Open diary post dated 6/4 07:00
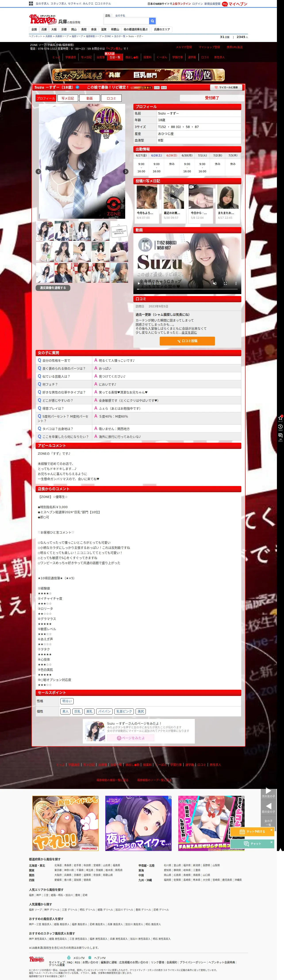 tap(147, 204)
